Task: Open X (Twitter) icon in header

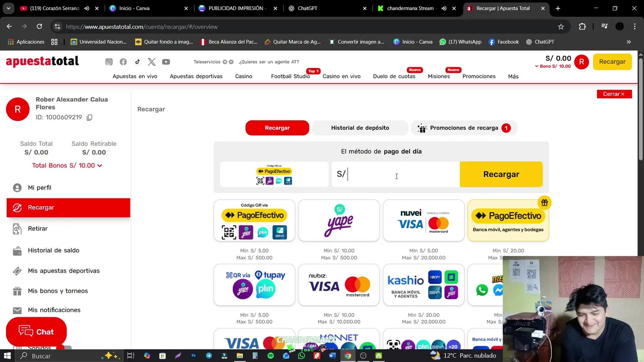Action: [151, 62]
